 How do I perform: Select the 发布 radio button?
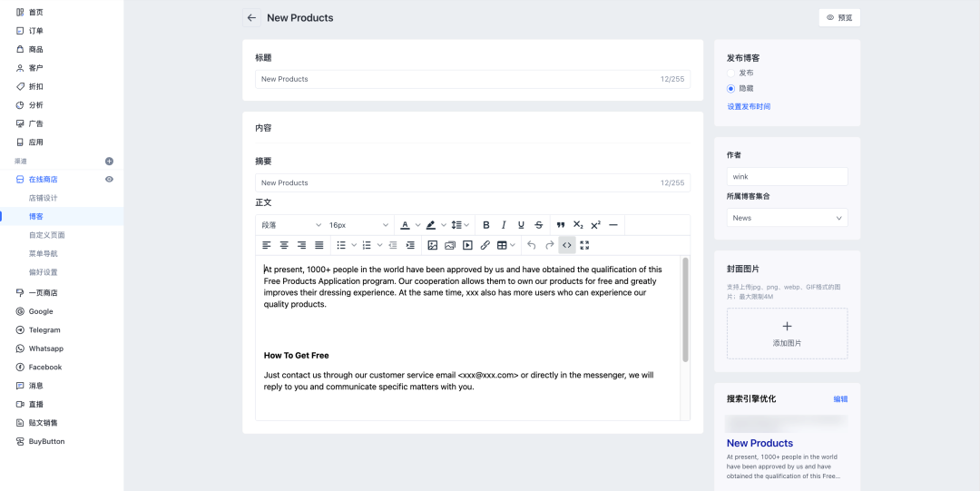coord(731,73)
